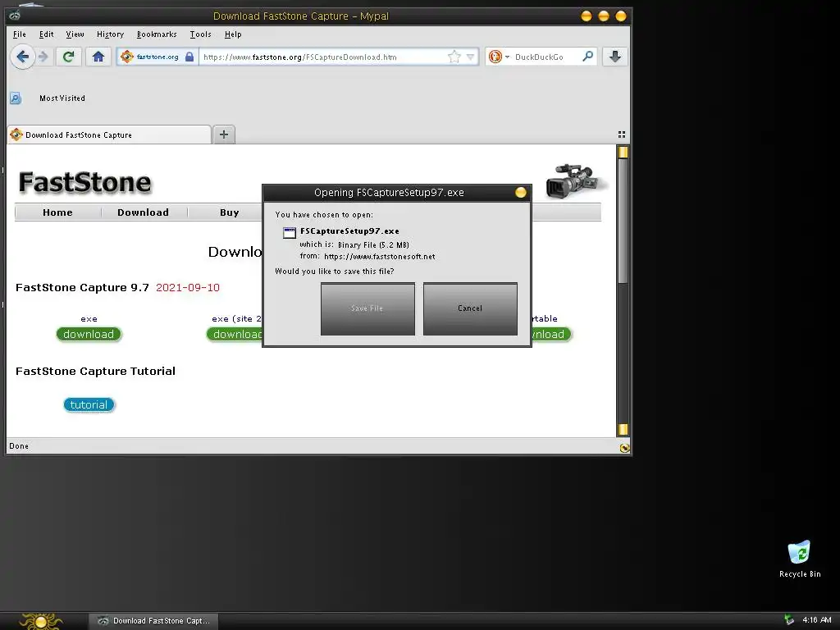Click the portable download button

tap(552, 335)
